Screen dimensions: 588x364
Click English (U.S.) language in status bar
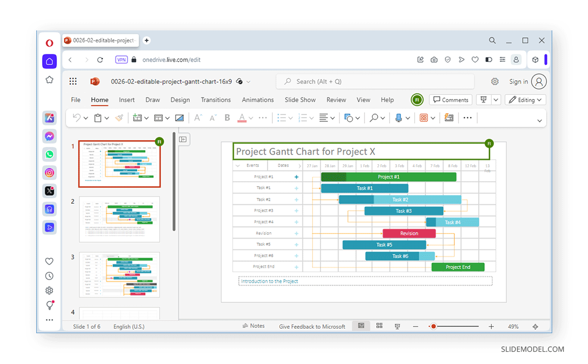[129, 326]
